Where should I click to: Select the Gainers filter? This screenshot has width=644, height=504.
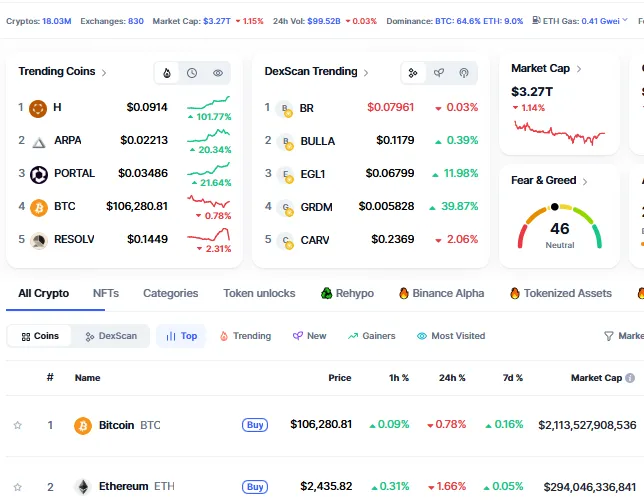pos(371,336)
